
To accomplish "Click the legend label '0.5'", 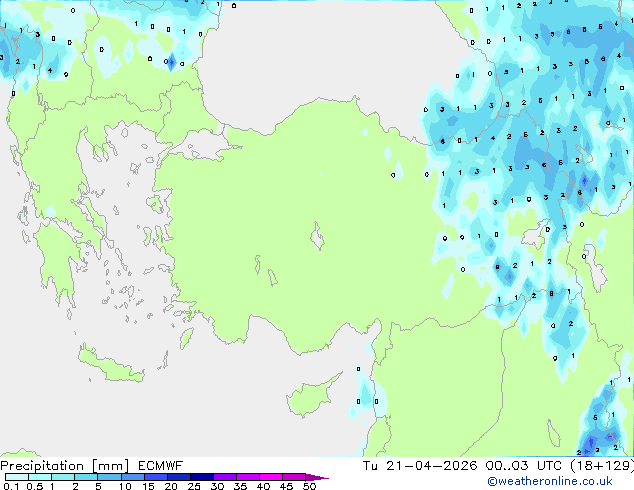I will [x=34, y=486].
